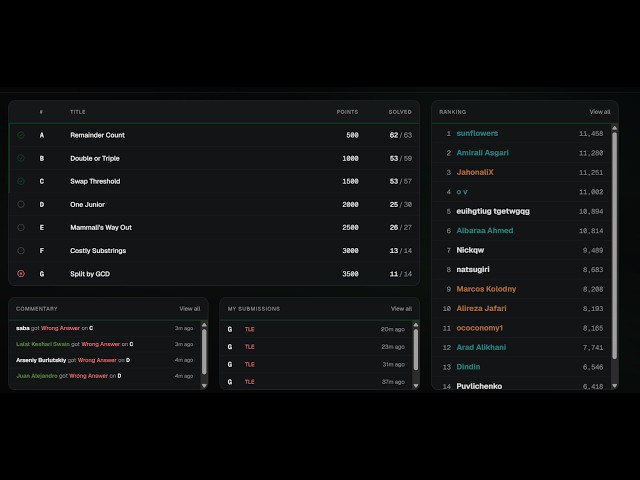Open Marcos Kolodny's ranking entry
This screenshot has width=640, height=480.
(486, 289)
